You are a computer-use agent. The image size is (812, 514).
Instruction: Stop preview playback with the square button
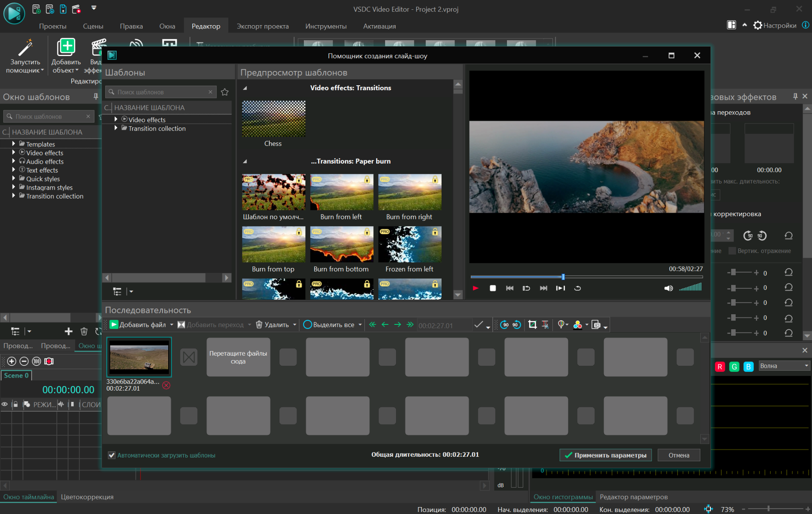click(x=493, y=288)
